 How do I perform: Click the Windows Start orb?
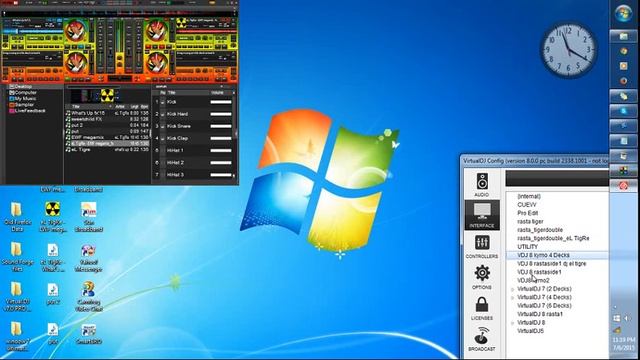click(x=624, y=15)
